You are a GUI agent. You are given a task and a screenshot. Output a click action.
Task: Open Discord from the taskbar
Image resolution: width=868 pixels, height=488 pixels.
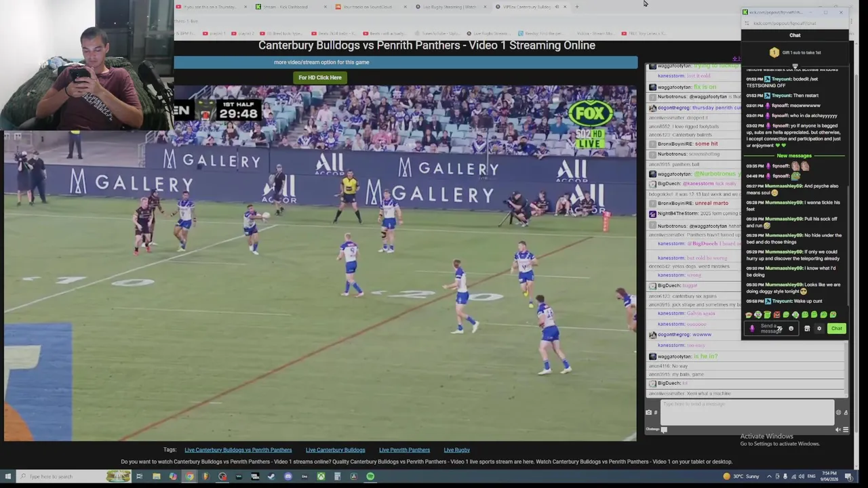[288, 476]
